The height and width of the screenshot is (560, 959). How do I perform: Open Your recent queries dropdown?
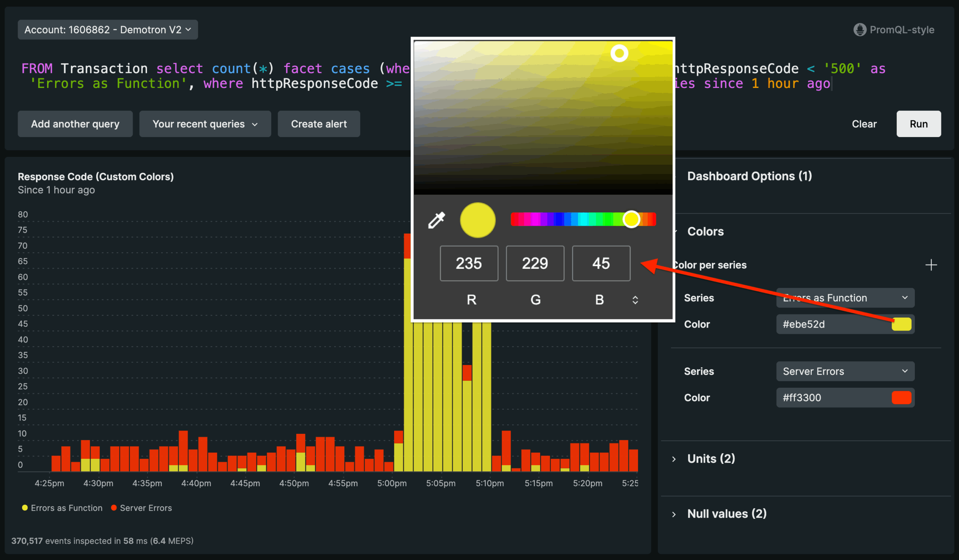(x=205, y=124)
